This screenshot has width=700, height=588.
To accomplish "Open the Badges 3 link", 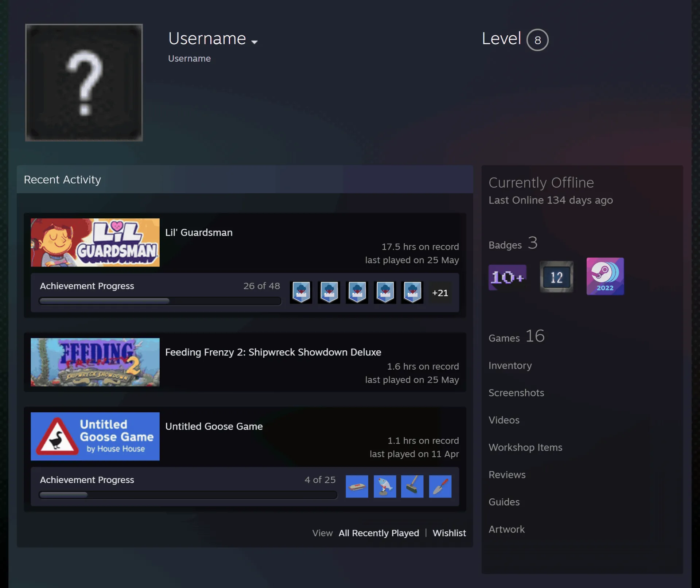I will pos(513,244).
